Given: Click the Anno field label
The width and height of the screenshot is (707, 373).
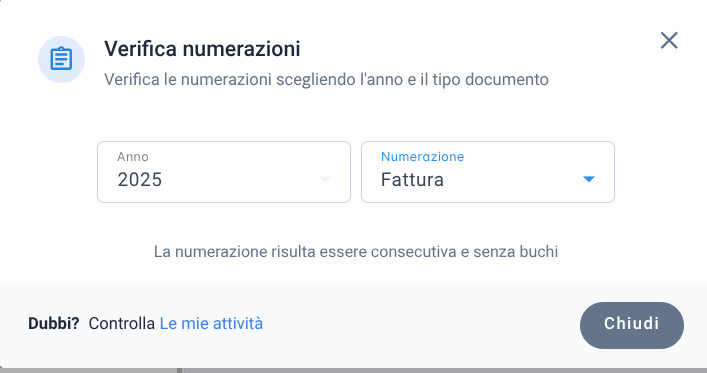Looking at the screenshot, I should (x=133, y=157).
